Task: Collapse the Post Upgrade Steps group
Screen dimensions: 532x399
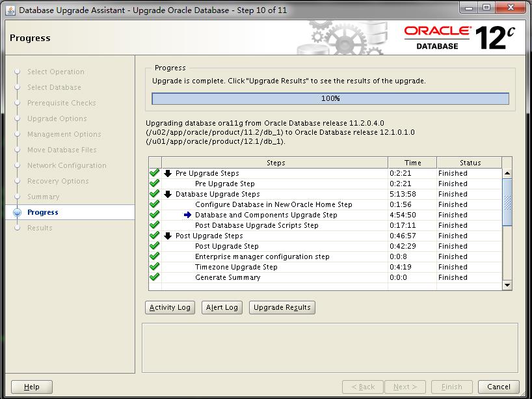Action: point(168,236)
